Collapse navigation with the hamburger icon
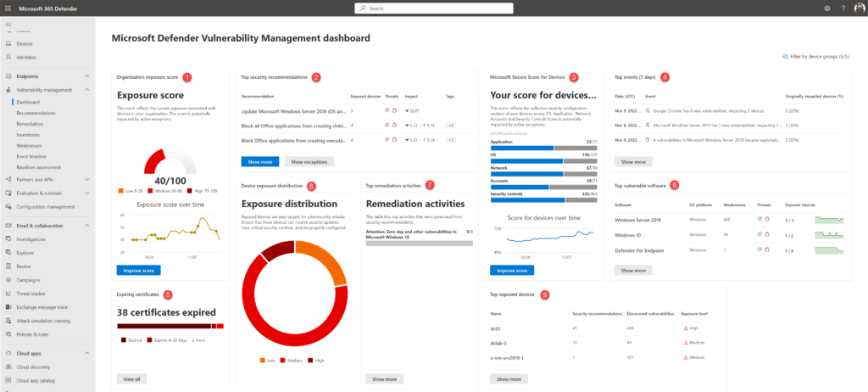The height and width of the screenshot is (392, 868). pos(8,25)
